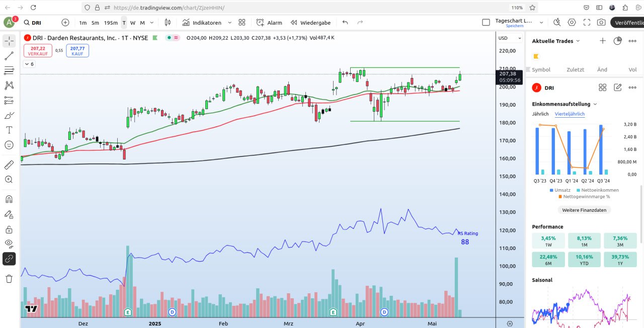Take a chart snapshot with camera icon
Viewport: 644px width, 328px height.
[601, 23]
